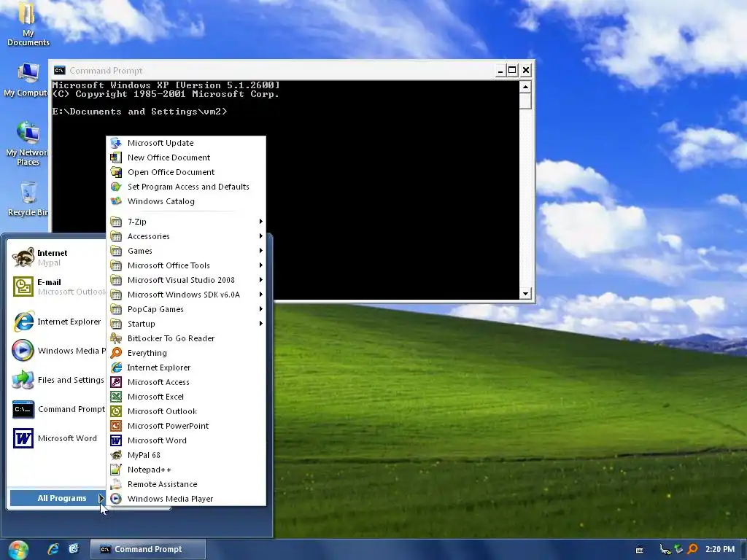Open Office Document entry in menu
The width and height of the screenshot is (747, 560).
coord(186,172)
